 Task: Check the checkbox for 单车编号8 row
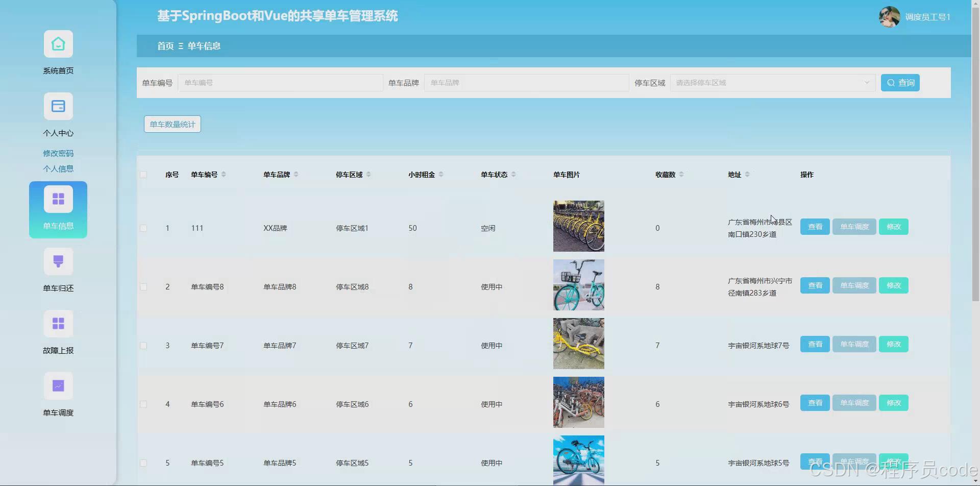pos(143,286)
